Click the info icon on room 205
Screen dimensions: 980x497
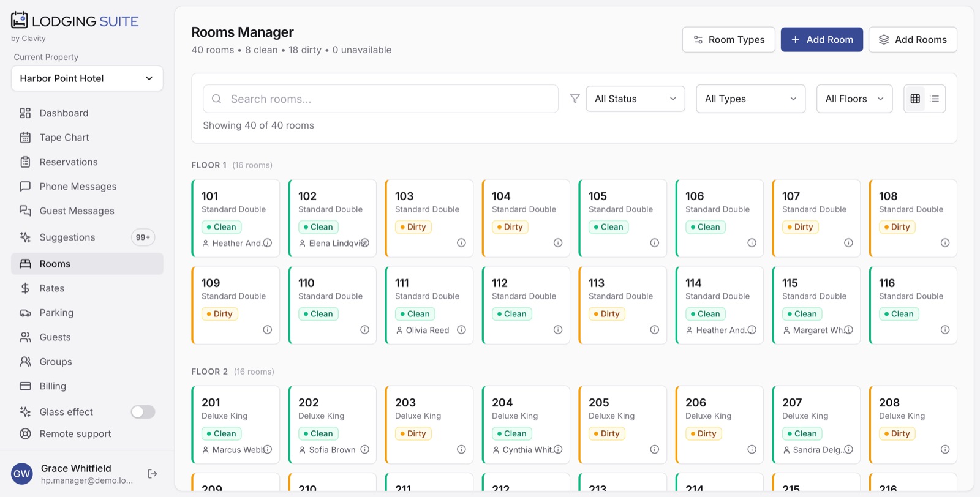[x=655, y=449]
